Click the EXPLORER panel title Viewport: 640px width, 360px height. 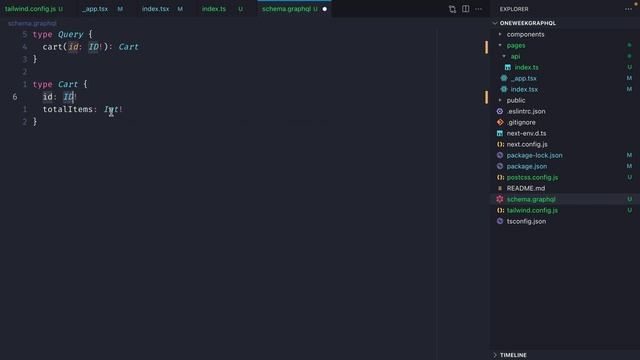coord(513,9)
